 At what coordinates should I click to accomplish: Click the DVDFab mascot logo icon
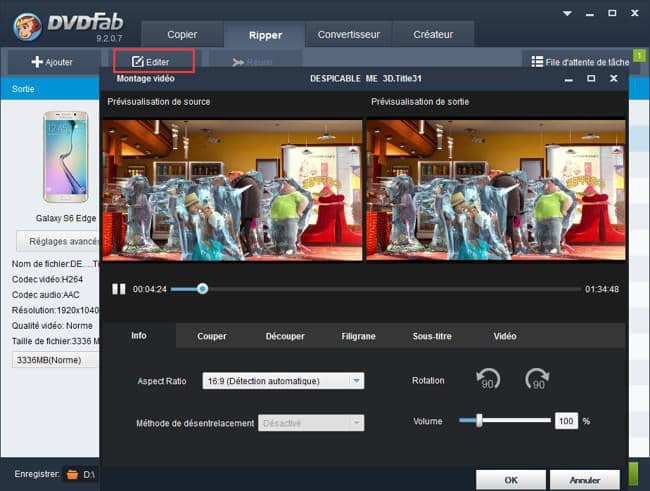(x=27, y=27)
